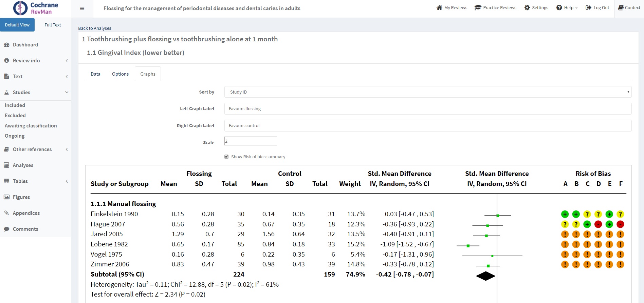Click the Left Graph Label field
The image size is (644, 303).
coord(428,109)
